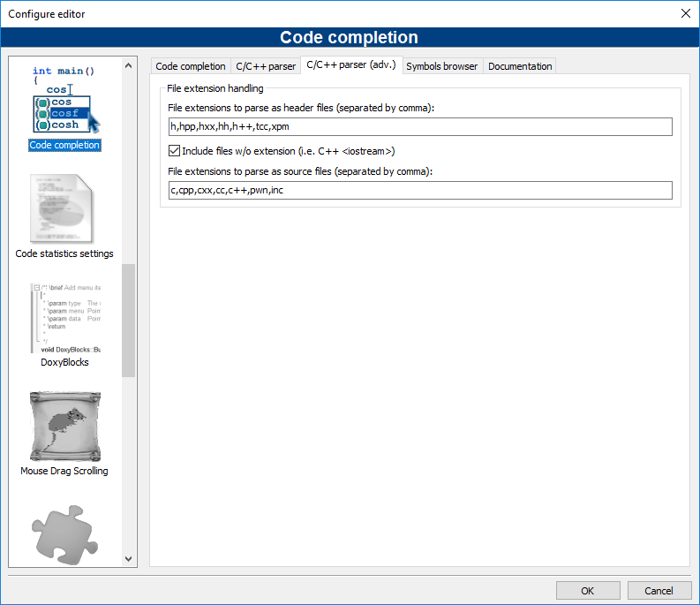This screenshot has height=605, width=700.
Task: Click the source file extensions input field
Action: 419,191
